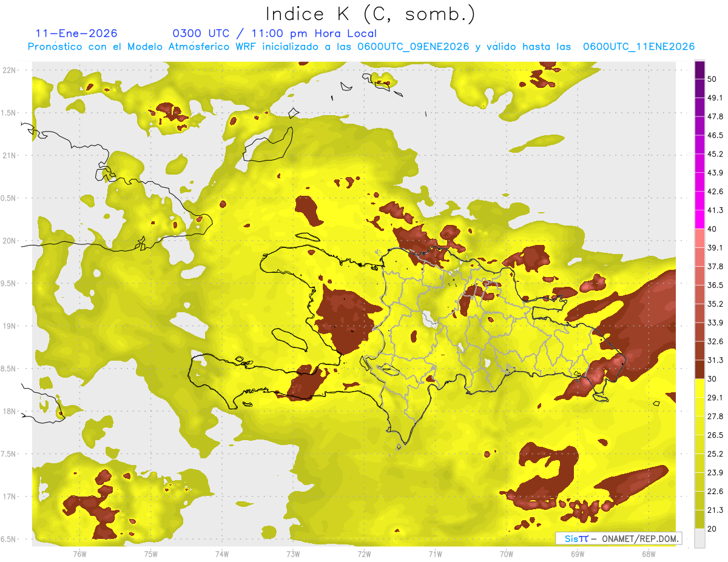
Task: Click the colorbar value "32.6"
Action: tap(715, 341)
